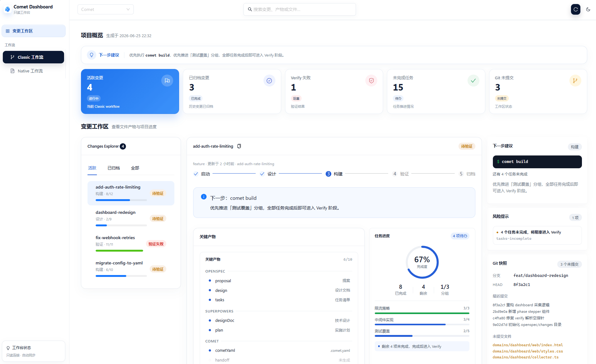Click the add-auth-rate-limiting progress bar
The width and height of the screenshot is (596, 364).
[121, 200]
